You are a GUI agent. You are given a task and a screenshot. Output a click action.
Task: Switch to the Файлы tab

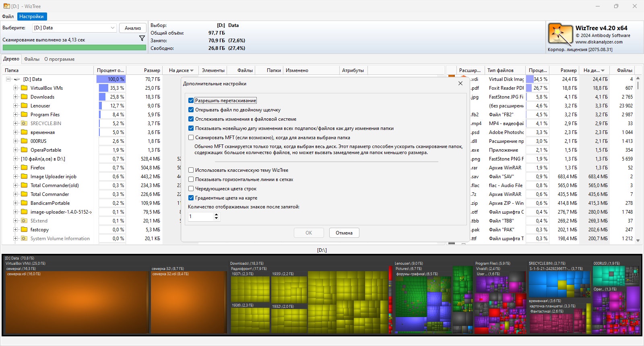[32, 59]
